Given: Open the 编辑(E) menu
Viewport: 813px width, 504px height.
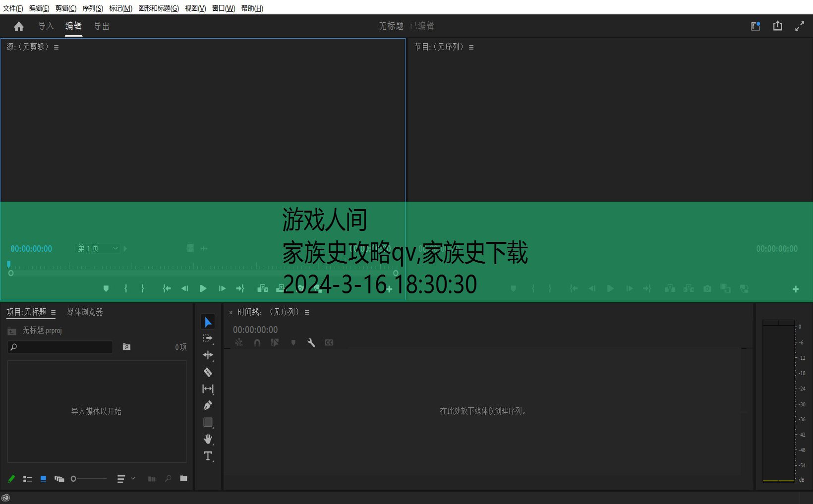Looking at the screenshot, I should (x=39, y=8).
